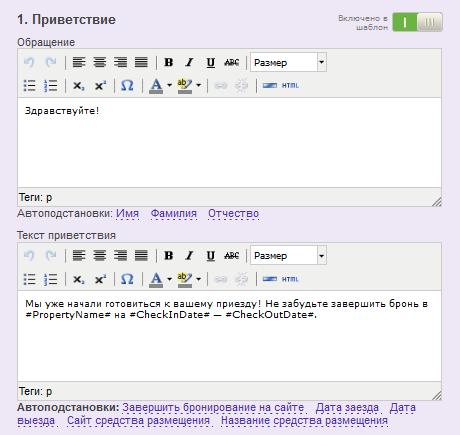Image resolution: width=460 pixels, height=435 pixels.
Task: Justify text in the Обращение editor
Action: coord(141,62)
